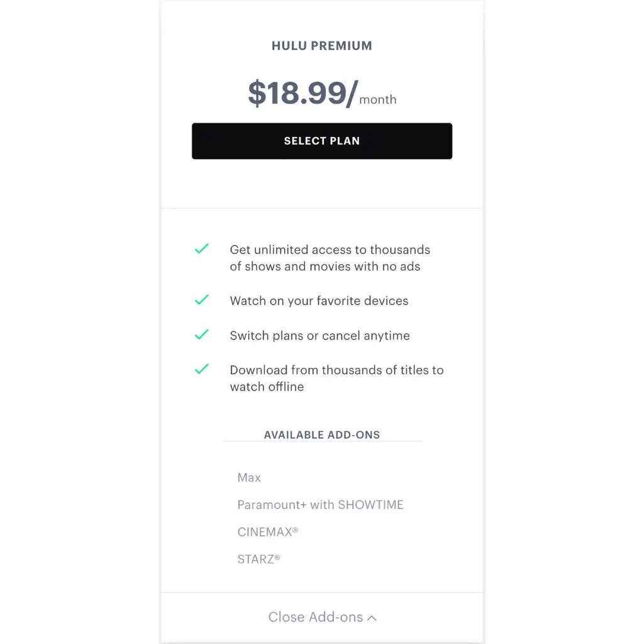Viewport: 644px width, 644px height.
Task: Click the checkmark next to favorite devices
Action: point(201,300)
